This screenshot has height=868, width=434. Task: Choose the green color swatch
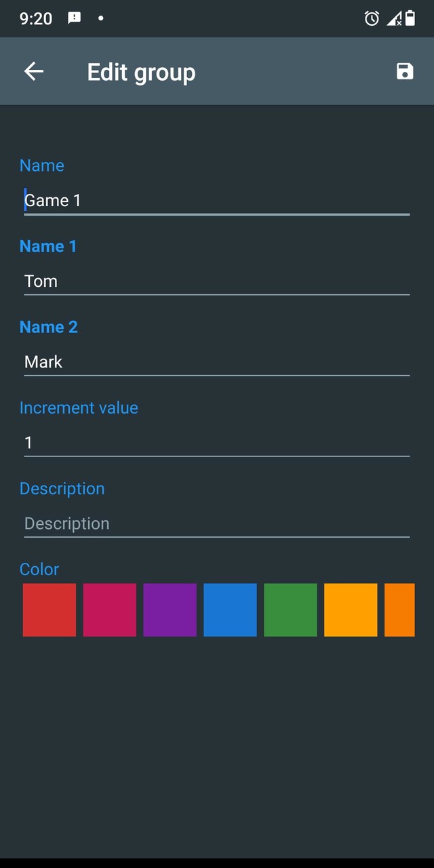(x=290, y=610)
